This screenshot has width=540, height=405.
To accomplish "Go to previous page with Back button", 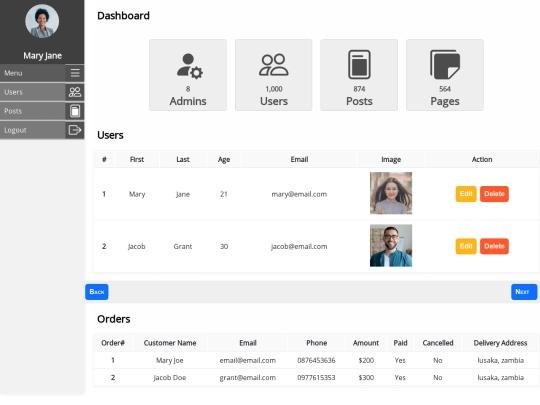I will tap(97, 292).
